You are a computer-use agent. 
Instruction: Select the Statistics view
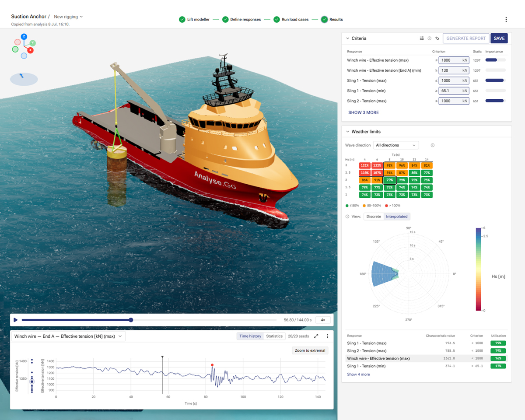point(274,336)
